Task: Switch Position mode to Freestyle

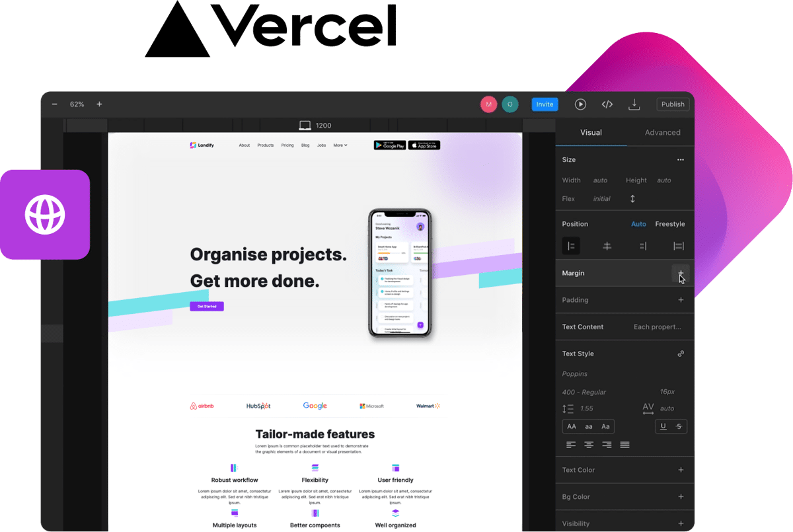Action: point(669,223)
